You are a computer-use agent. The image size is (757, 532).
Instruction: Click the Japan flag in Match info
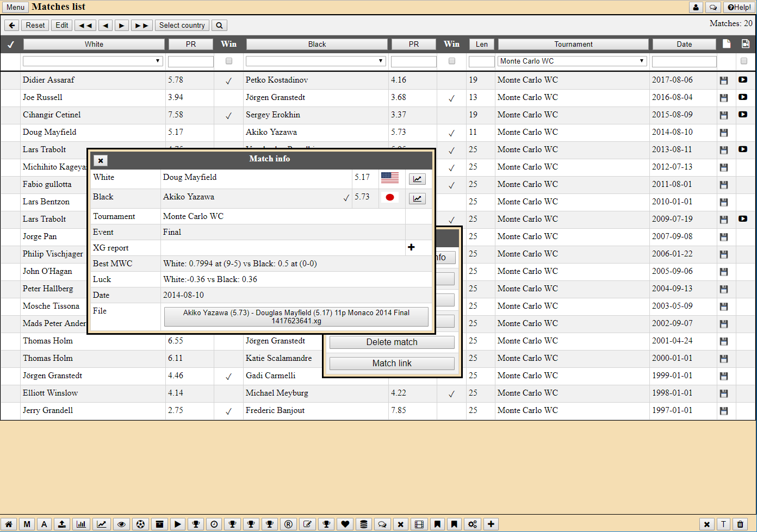[390, 197]
